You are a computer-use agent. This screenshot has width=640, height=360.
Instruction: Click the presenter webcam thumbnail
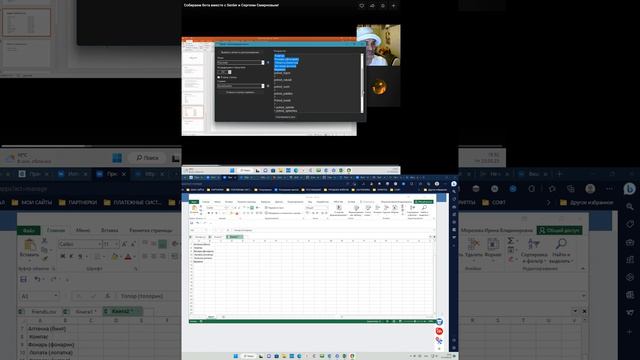[x=378, y=45]
